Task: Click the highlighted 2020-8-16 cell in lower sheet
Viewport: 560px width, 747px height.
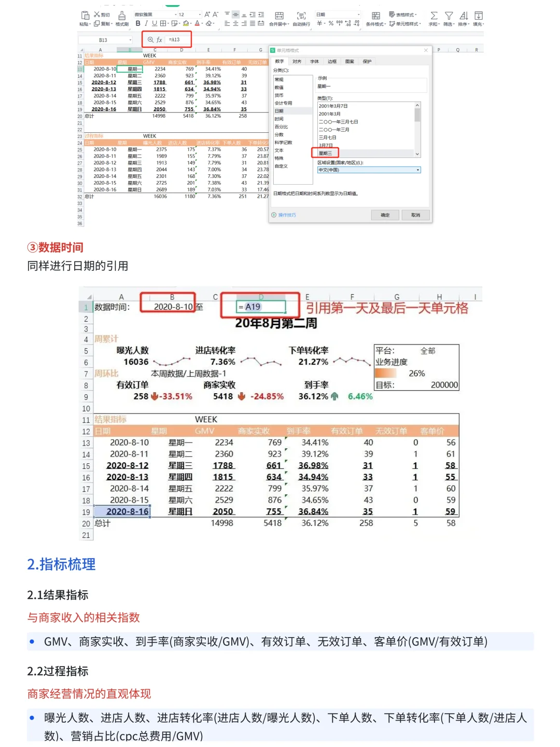Action: (x=122, y=511)
